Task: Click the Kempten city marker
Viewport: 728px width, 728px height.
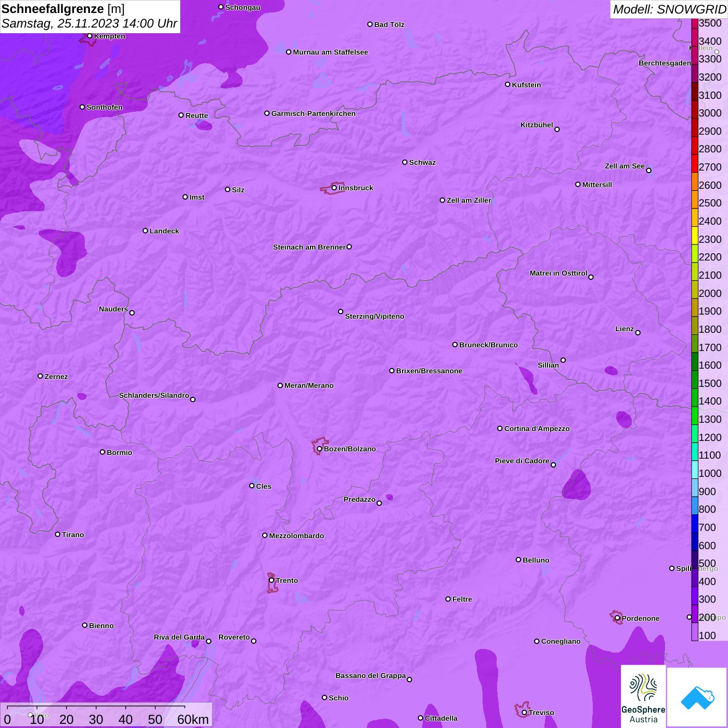Action: click(x=89, y=36)
